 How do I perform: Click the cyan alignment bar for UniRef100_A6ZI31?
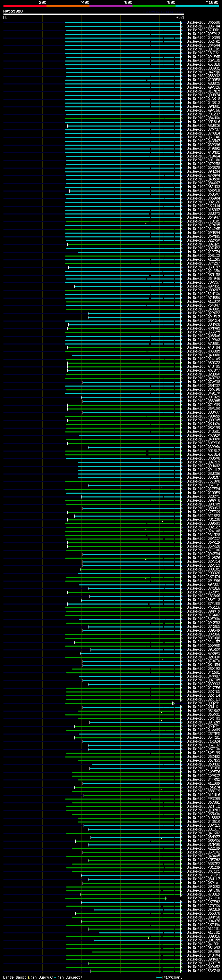[135, 485]
